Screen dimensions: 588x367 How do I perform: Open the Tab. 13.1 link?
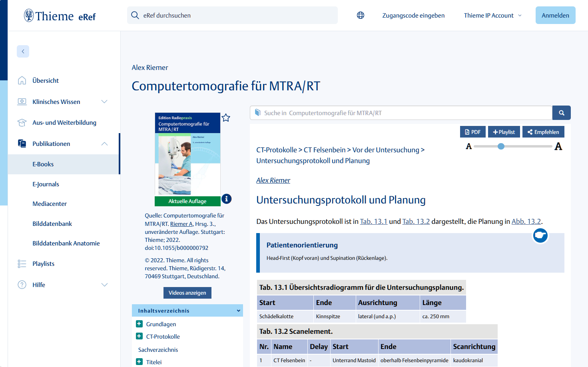click(374, 221)
